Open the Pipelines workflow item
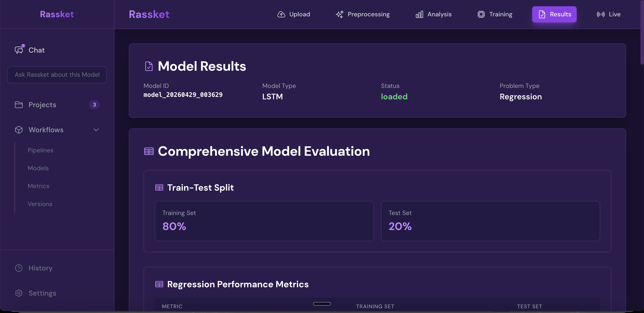The height and width of the screenshot is (313, 644). pos(40,150)
